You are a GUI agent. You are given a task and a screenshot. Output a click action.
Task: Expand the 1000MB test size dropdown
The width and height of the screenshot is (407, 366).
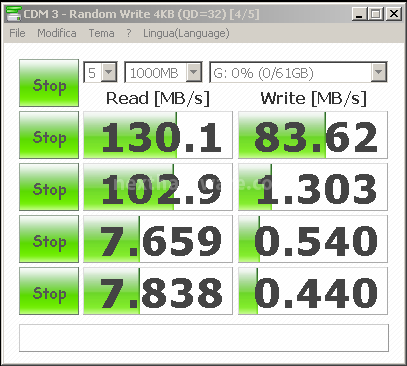194,72
